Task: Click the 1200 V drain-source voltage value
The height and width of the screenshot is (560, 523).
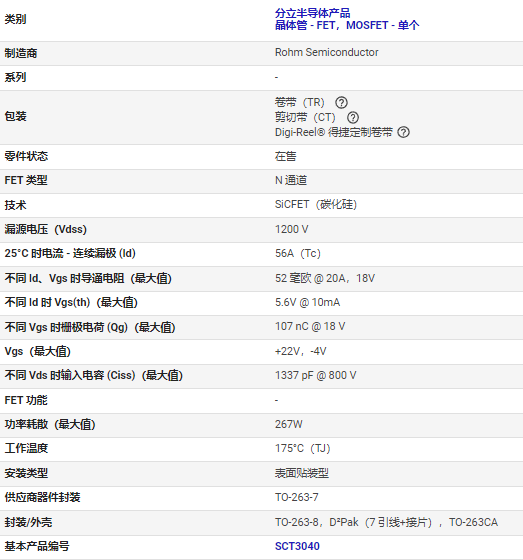Action: pyautogui.click(x=292, y=229)
